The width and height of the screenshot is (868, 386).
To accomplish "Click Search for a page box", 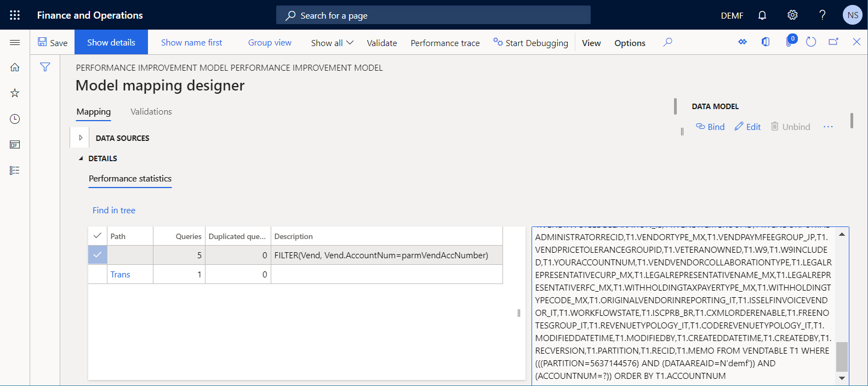I will (x=433, y=15).
